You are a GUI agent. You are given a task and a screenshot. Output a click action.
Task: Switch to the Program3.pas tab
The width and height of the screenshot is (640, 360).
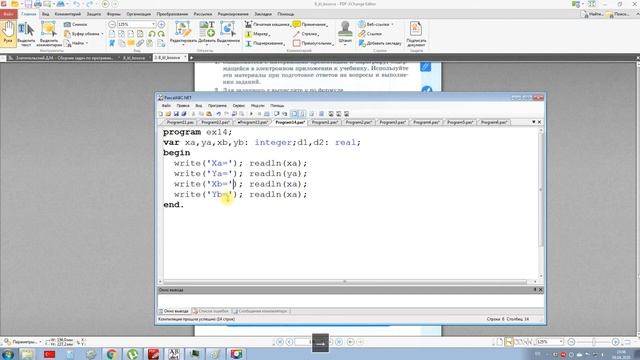point(392,122)
